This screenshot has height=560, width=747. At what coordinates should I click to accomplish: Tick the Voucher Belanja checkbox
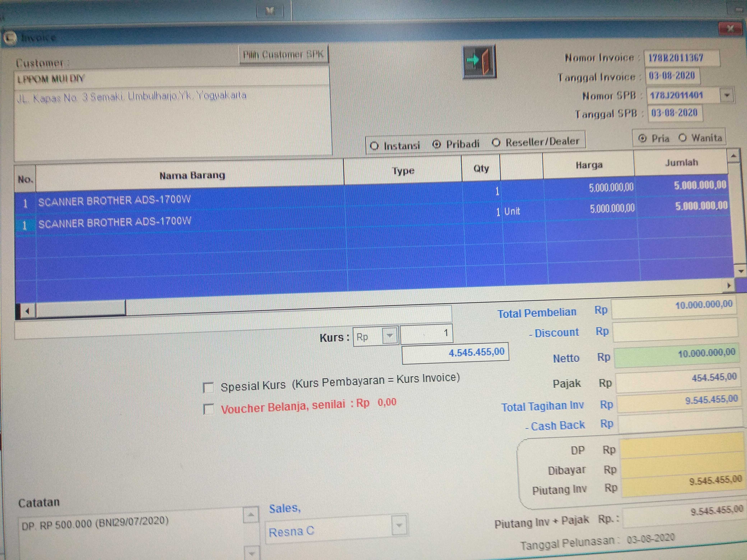208,409
